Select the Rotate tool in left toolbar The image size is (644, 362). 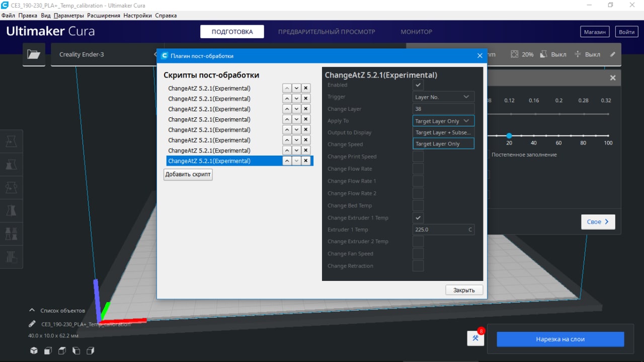click(x=11, y=188)
